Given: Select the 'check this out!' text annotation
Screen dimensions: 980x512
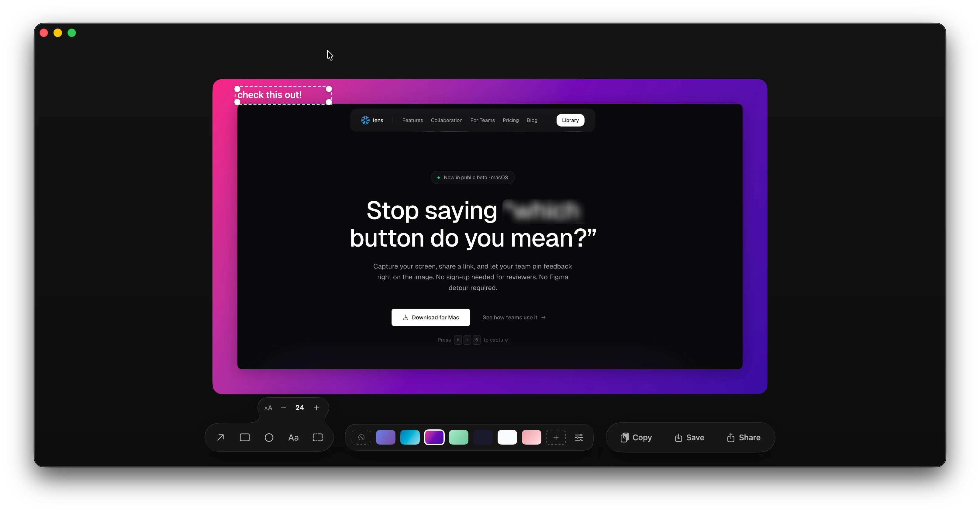Looking at the screenshot, I should (270, 95).
